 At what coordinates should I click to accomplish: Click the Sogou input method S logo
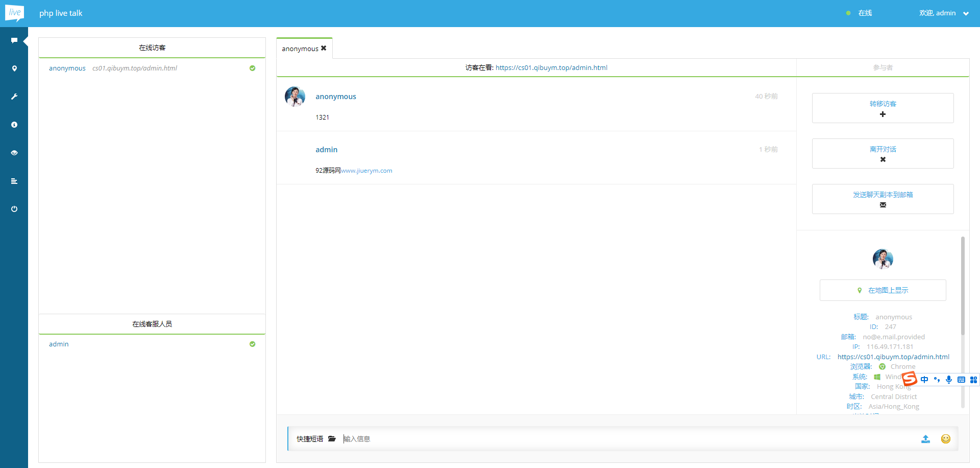coord(910,379)
